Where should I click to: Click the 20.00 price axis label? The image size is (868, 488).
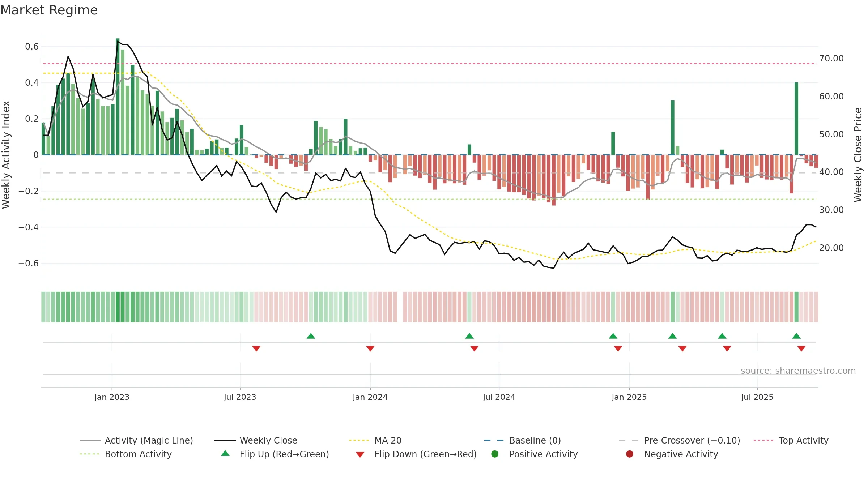point(831,248)
